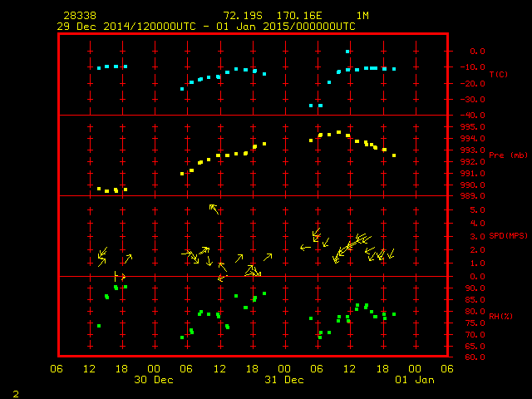Image resolution: width=532 pixels, height=399 pixels.
Task: Click the isolated wind arrow near 5.0 MPS
Action: [x=214, y=209]
